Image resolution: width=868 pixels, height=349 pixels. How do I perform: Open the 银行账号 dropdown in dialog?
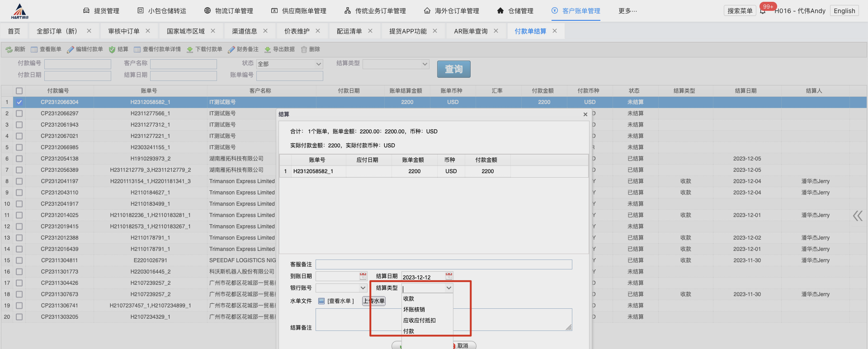[x=363, y=288]
